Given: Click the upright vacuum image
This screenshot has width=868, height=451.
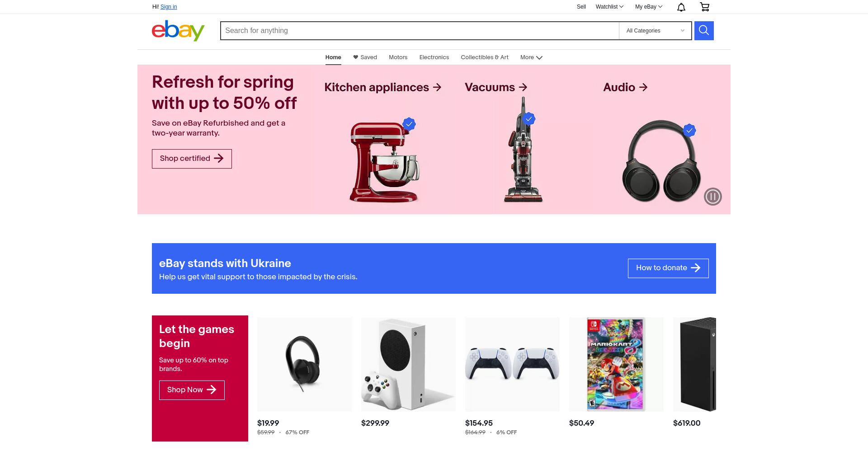Looking at the screenshot, I should click(x=523, y=150).
